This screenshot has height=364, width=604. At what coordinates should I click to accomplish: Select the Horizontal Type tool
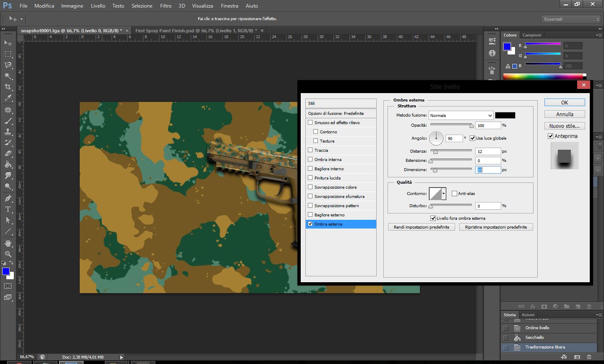8,209
